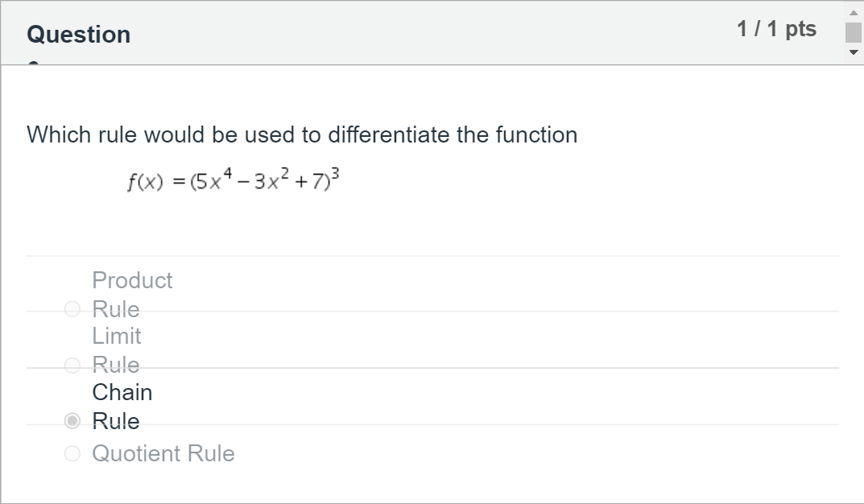Select the Product Rule radio button

tap(72, 309)
